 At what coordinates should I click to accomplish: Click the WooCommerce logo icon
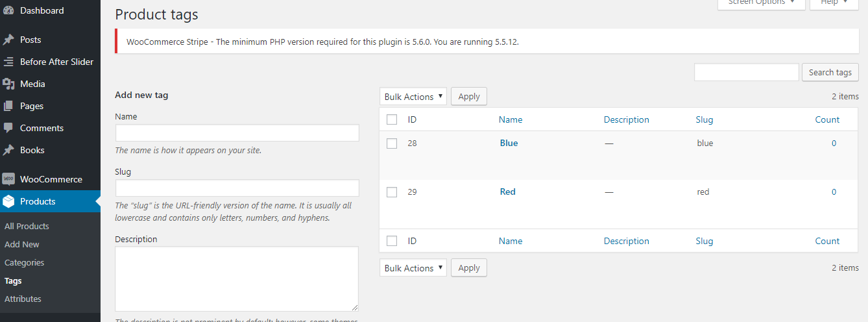(8, 179)
